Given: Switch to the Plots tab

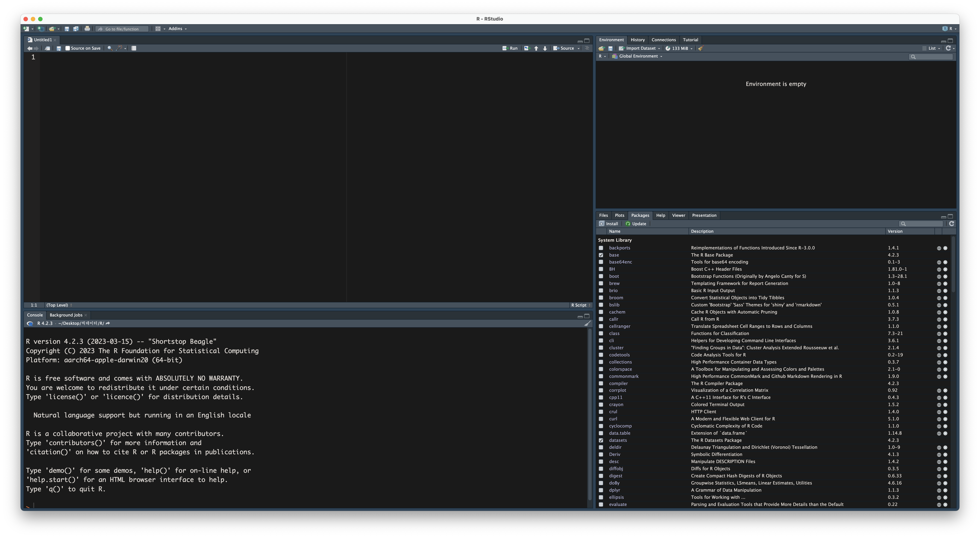Looking at the screenshot, I should point(619,215).
